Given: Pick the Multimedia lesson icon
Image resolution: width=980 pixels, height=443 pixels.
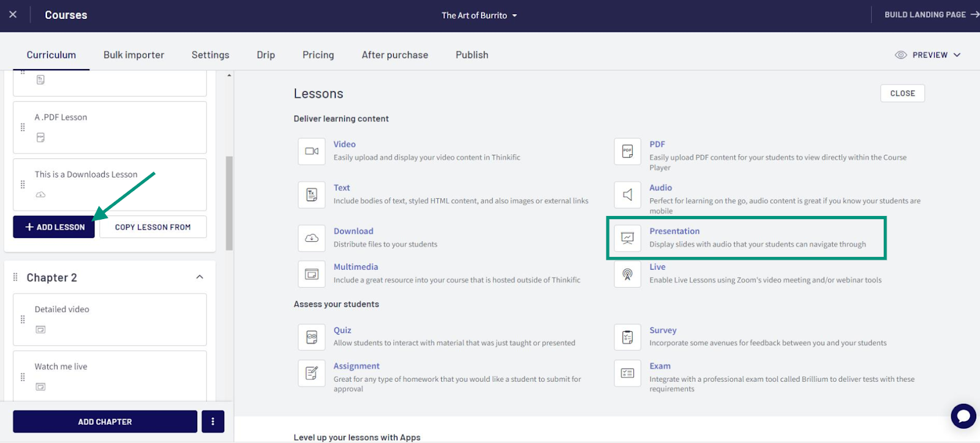Looking at the screenshot, I should pyautogui.click(x=311, y=274).
